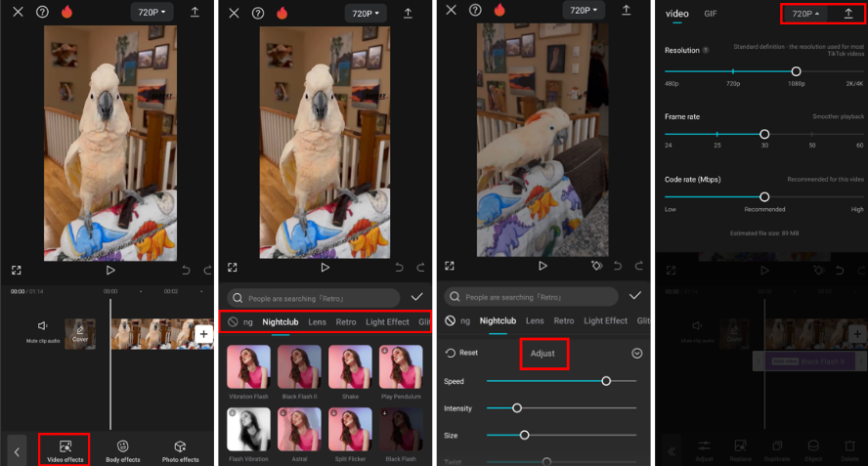Confirm with the checkmark on the Adjust screen
Image resolution: width=868 pixels, height=466 pixels.
pos(635,296)
